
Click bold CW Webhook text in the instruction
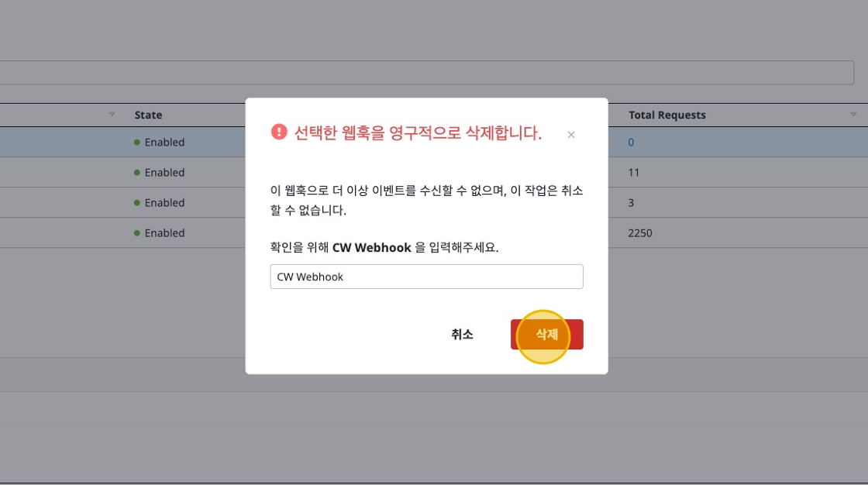(x=371, y=248)
